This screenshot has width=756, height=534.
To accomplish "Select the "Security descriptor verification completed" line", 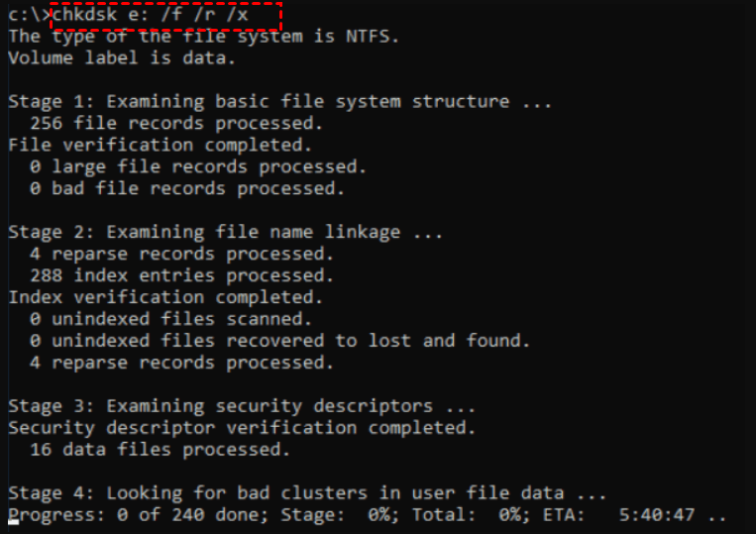I will 241,428.
